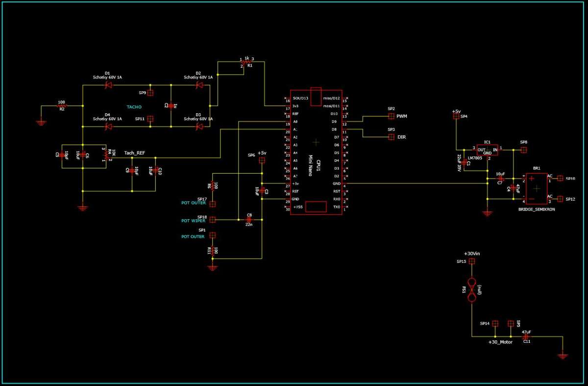This screenshot has height=386, width=588.
Task: Click the R2 100 ohm resistor symbol
Action: (x=62, y=106)
